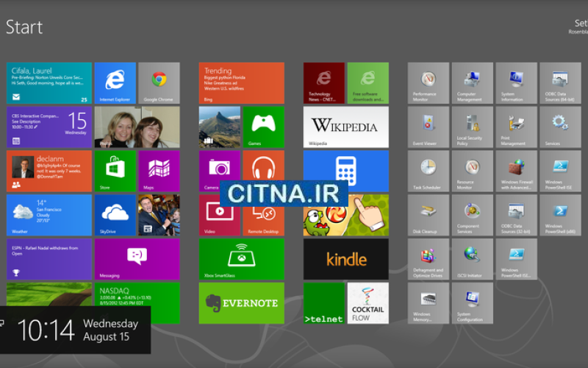This screenshot has height=368, width=588.
Task: Open the Event Viewer tile
Action: (428, 127)
